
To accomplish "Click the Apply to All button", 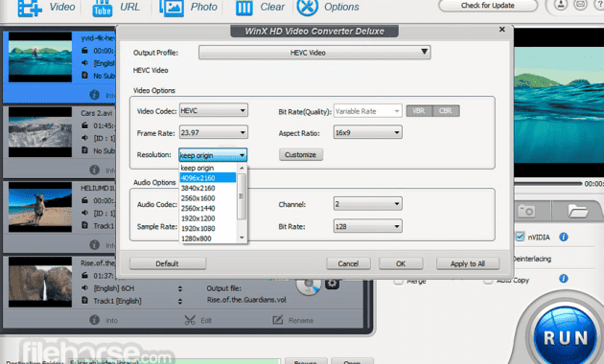I will point(468,263).
